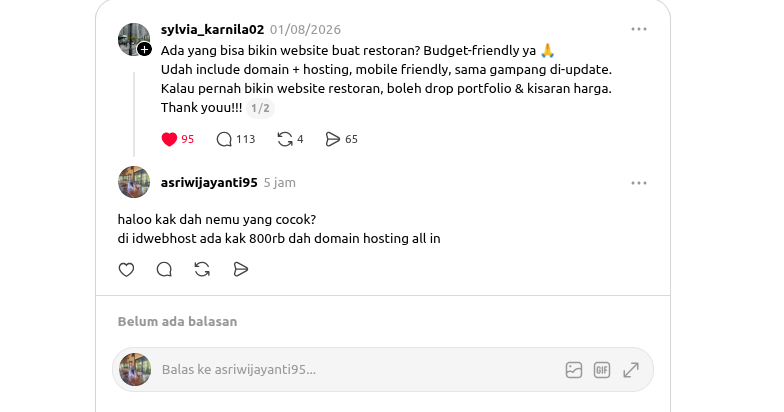The height and width of the screenshot is (412, 784).
Task: Unlike sylvia_karnila02's post with red heart
Action: point(178,139)
